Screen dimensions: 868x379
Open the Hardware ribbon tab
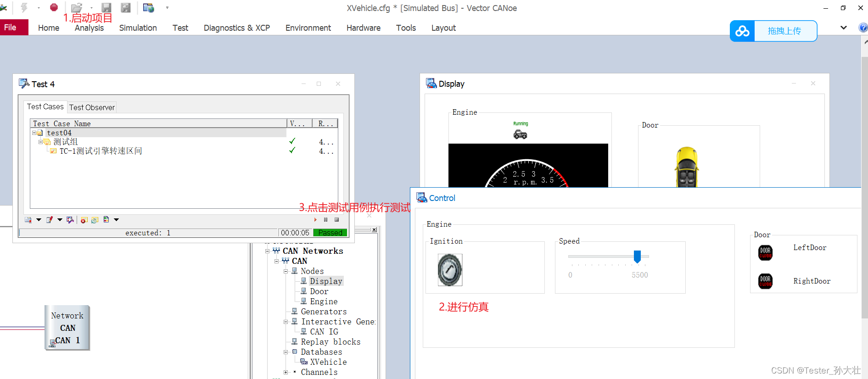point(364,28)
